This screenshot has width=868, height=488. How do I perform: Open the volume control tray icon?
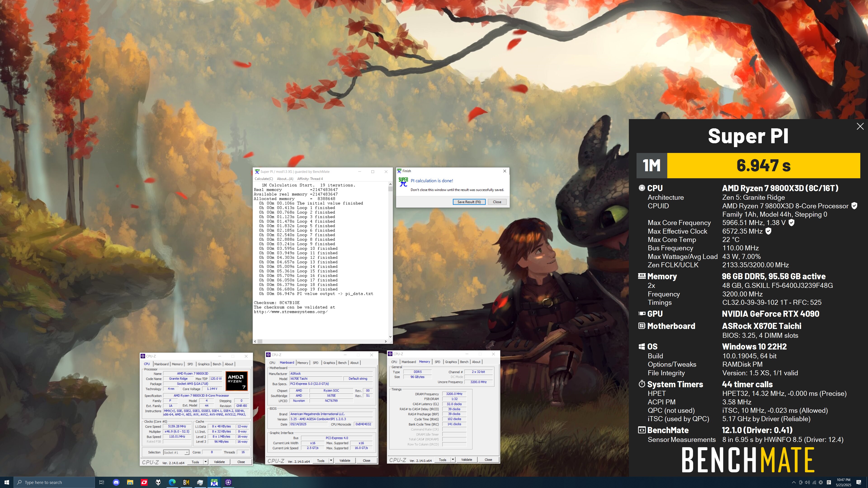point(807,482)
